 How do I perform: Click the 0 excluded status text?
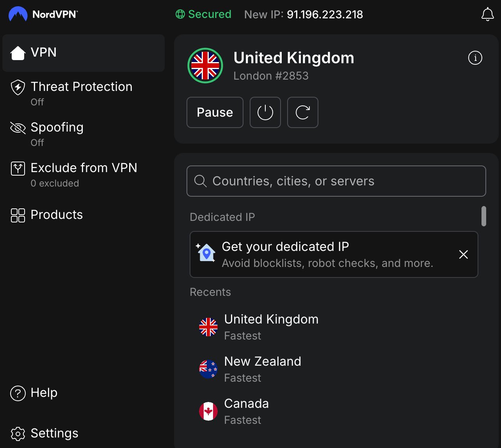tap(55, 183)
